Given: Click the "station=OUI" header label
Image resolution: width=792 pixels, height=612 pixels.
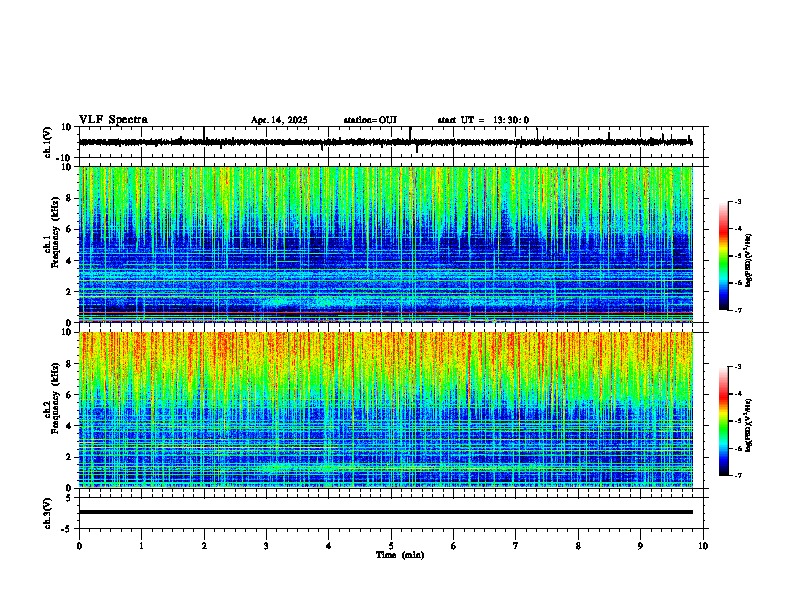Looking at the screenshot, I should (x=370, y=120).
